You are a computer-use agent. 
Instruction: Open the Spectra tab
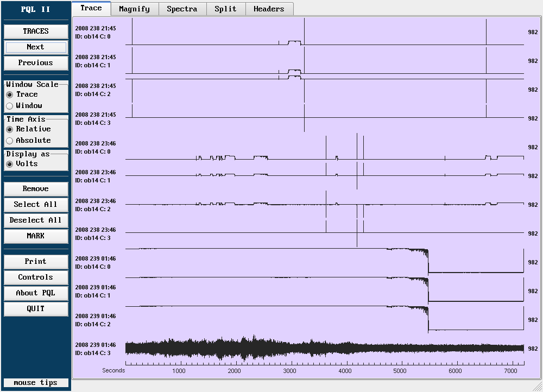[x=182, y=9]
